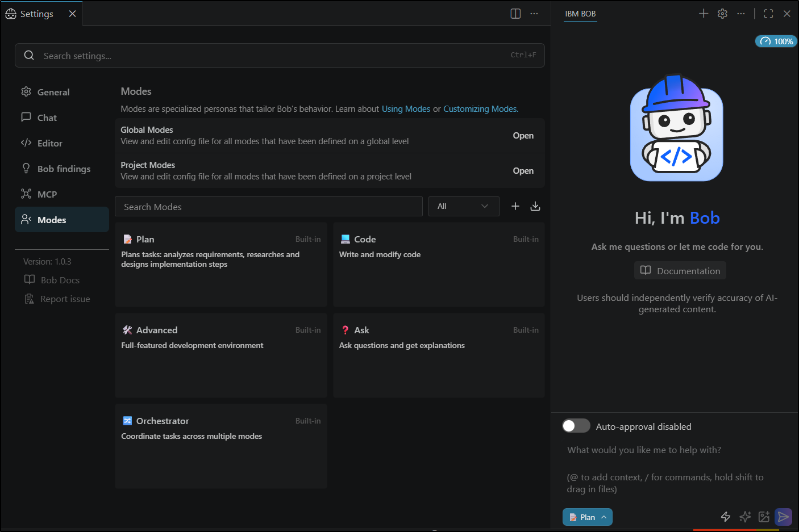Expand the Plan mode selector in chat
This screenshot has width=799, height=532.
(x=588, y=517)
